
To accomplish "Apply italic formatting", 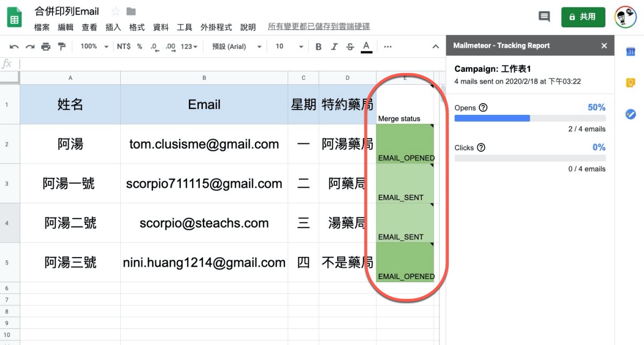I will [x=334, y=47].
